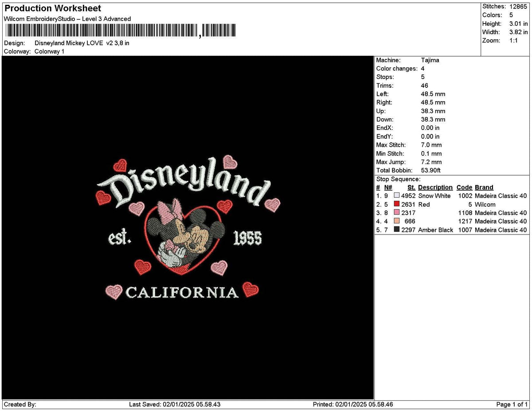Click the 'Left:' value '48.5 mm'
The width and height of the screenshot is (532, 411).
[x=433, y=94]
